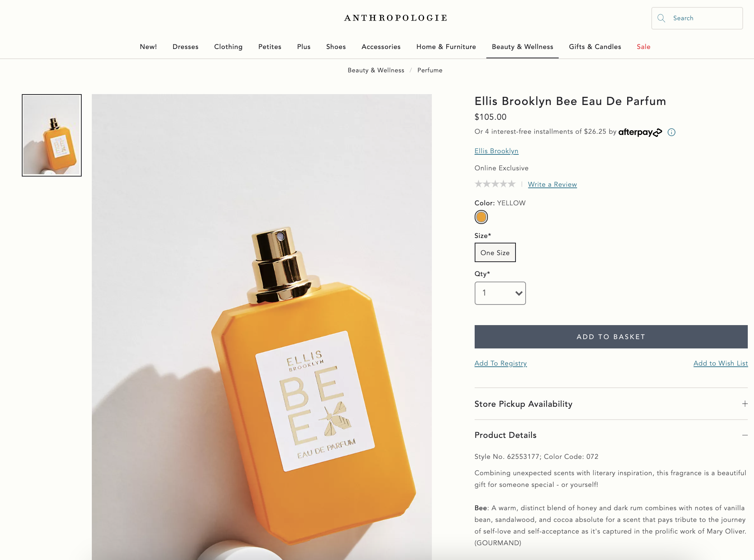Viewport: 754px width, 560px height.
Task: Open the Qty dropdown
Action: tap(500, 293)
